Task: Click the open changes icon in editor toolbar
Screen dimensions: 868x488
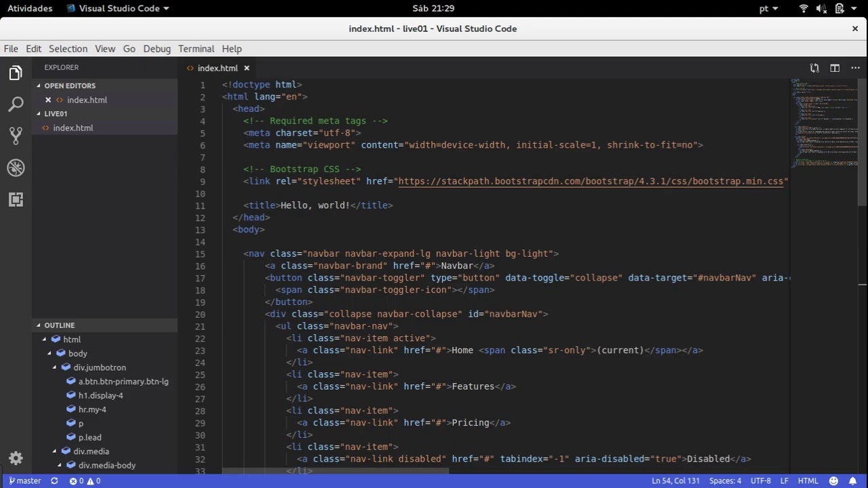Action: point(814,68)
